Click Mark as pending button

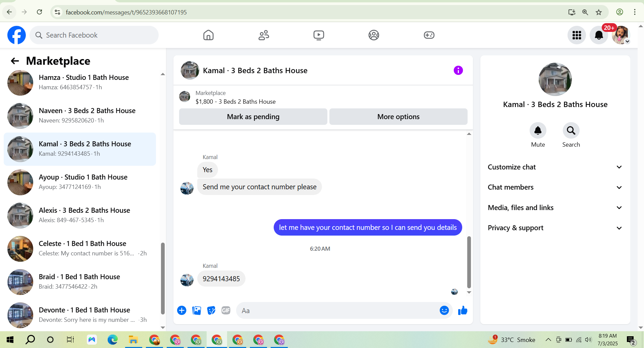pos(253,116)
